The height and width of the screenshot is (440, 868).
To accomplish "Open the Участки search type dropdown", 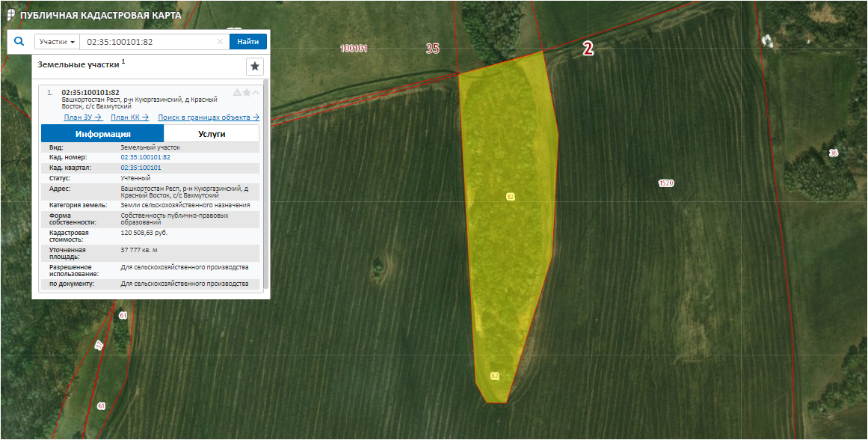I will pyautogui.click(x=57, y=42).
